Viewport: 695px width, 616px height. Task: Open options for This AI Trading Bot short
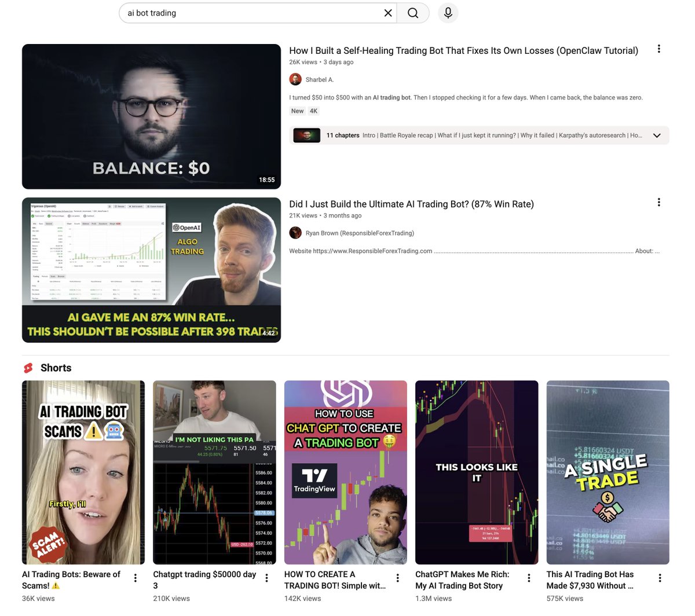(x=660, y=578)
